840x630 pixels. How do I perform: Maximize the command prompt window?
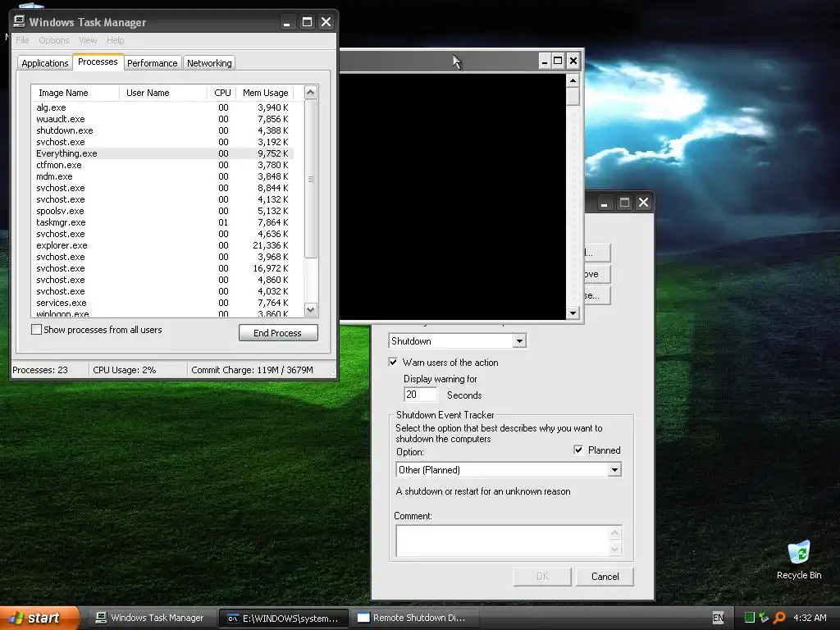558,61
